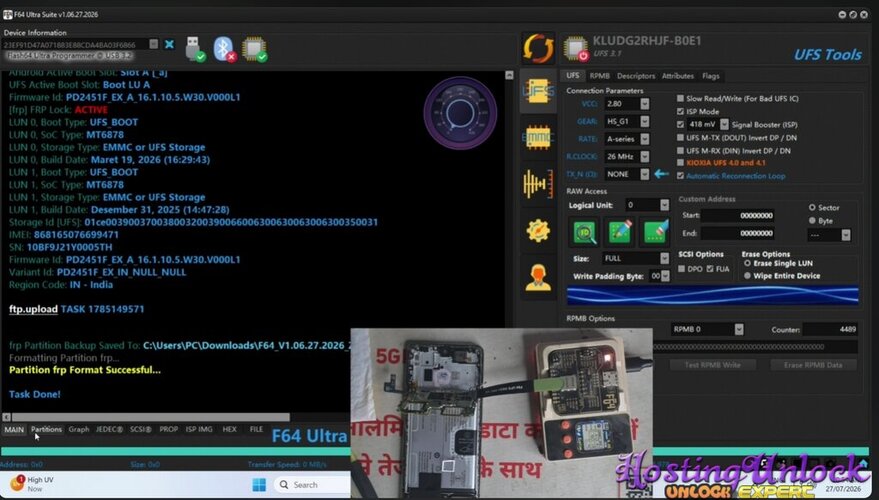Toggle the ISP Mode checkbox

pos(680,111)
